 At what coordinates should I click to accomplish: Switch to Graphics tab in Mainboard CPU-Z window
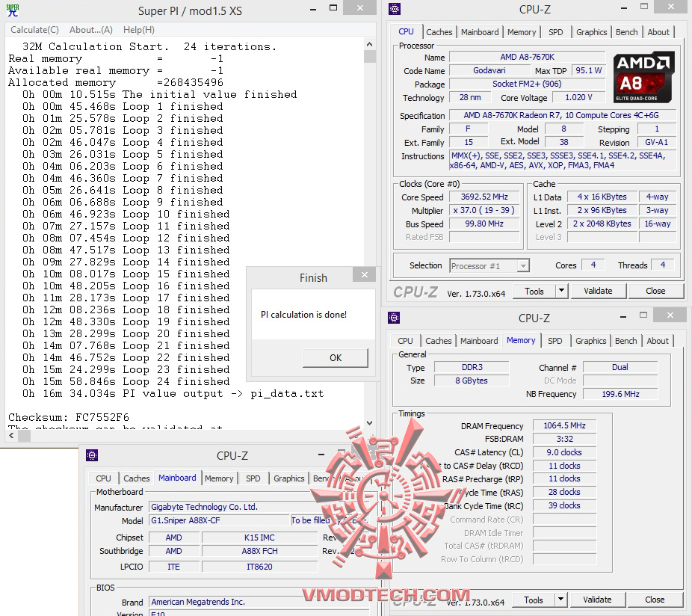[x=288, y=478]
